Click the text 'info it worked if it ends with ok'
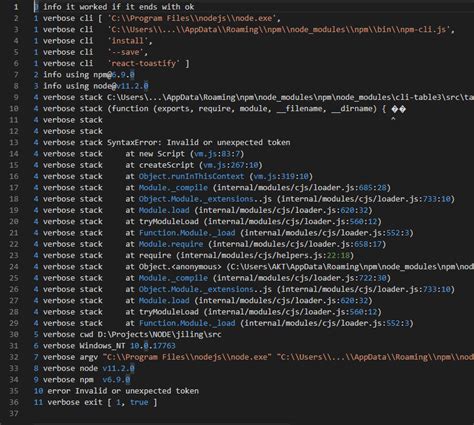Screen dimensions: 474x425 tap(119, 7)
